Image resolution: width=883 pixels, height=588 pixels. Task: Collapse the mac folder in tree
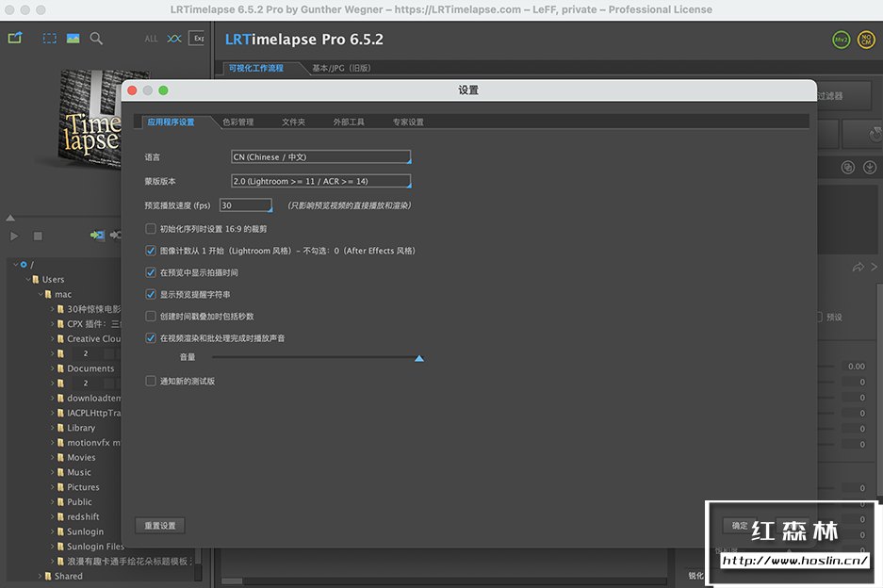pyautogui.click(x=41, y=294)
